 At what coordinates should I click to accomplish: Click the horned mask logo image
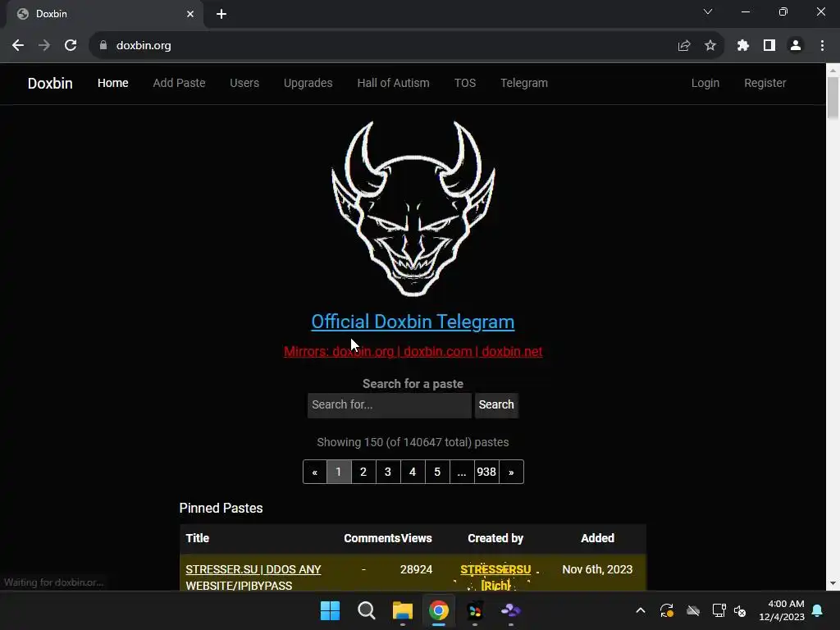(x=413, y=208)
